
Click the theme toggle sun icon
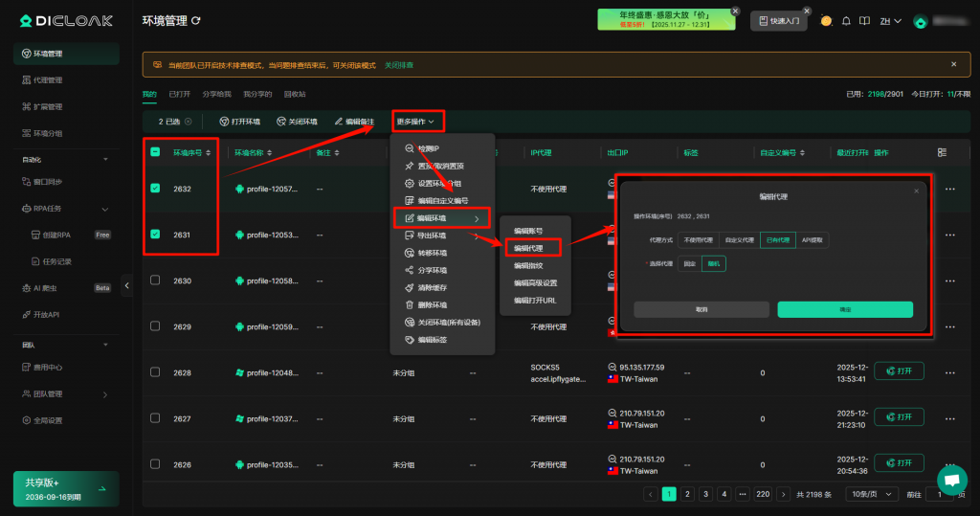click(x=826, y=21)
